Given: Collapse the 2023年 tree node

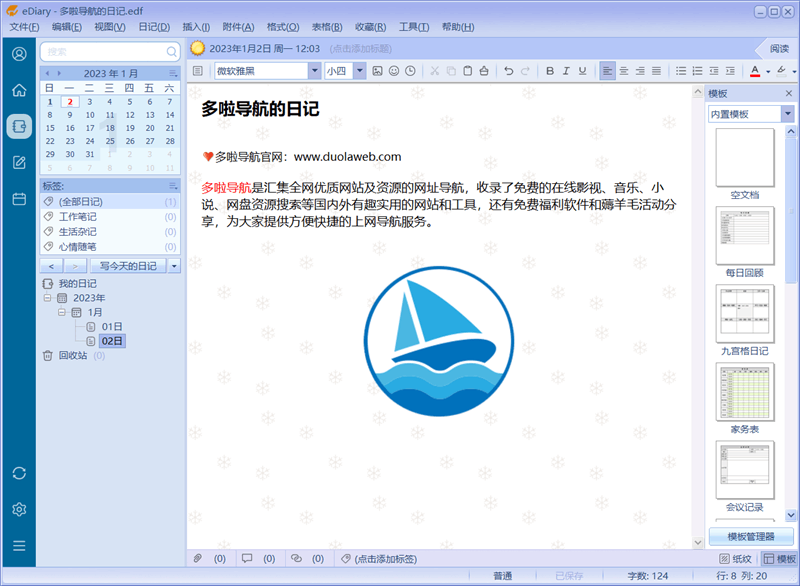Looking at the screenshot, I should [x=47, y=297].
